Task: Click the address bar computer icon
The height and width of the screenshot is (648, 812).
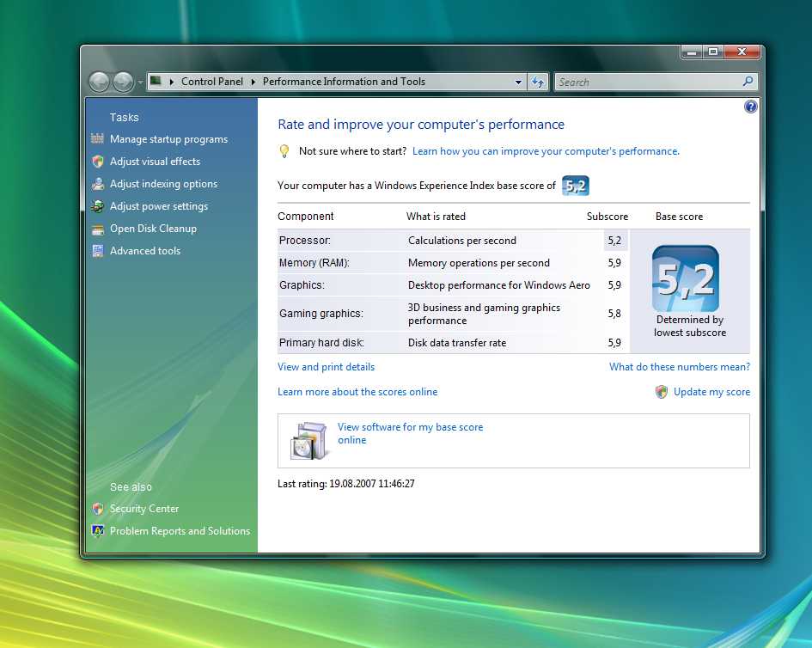Action: [156, 81]
